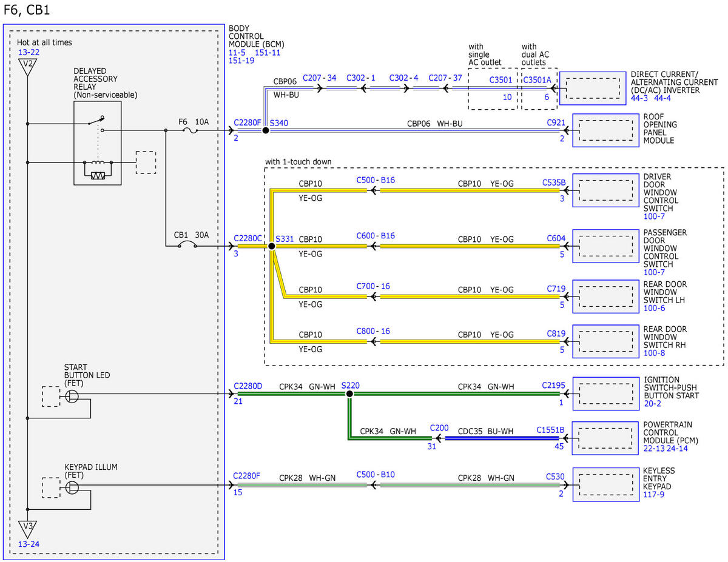Open the 13-22 page reference link
Viewport: 728px width, 562px height.
pyautogui.click(x=28, y=53)
